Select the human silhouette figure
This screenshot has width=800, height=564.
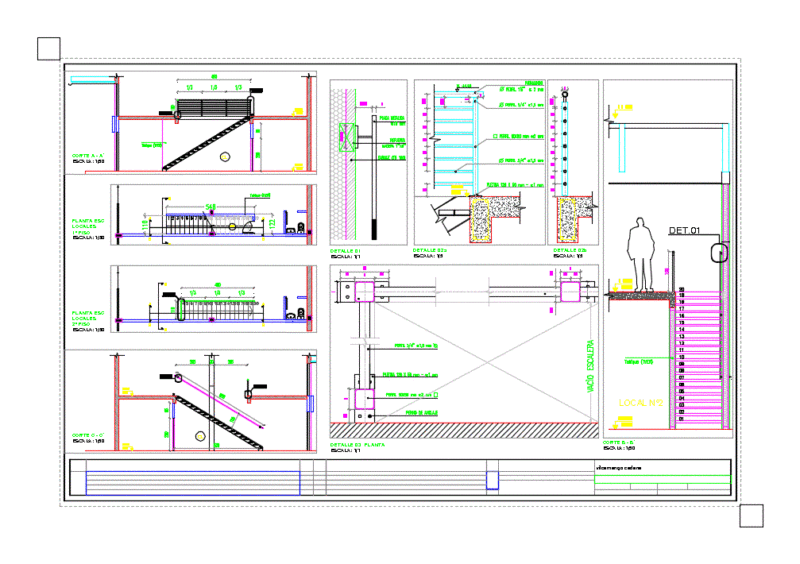pos(641,254)
